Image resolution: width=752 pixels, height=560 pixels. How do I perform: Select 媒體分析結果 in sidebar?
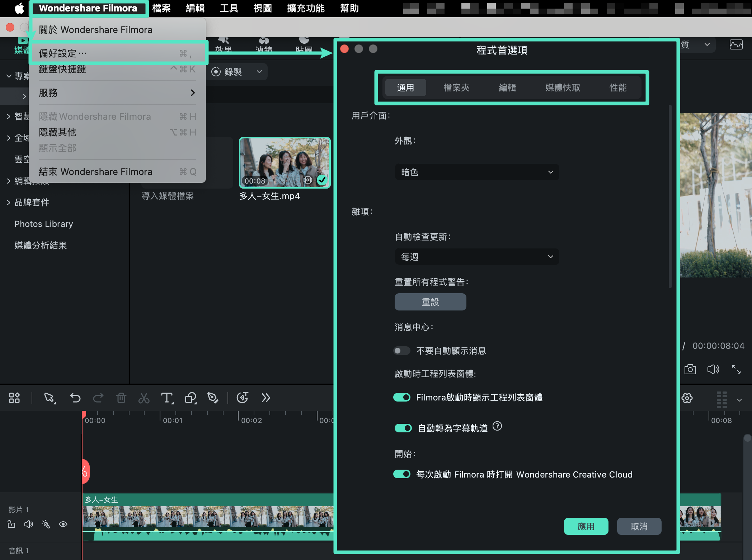41,246
